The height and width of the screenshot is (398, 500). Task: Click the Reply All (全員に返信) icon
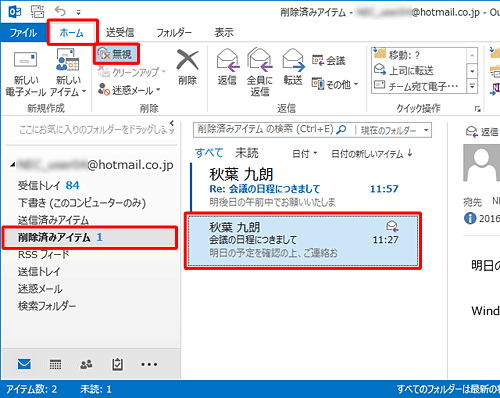(x=260, y=72)
